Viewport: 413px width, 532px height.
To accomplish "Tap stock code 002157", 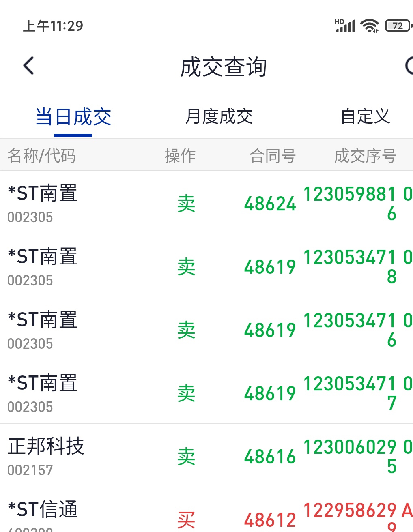I will click(x=30, y=470).
